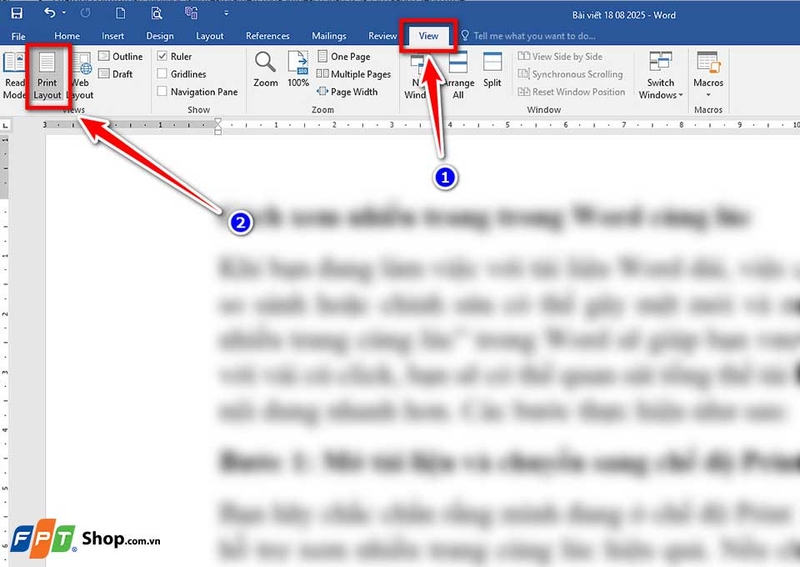Open Read Mode view
The width and height of the screenshot is (800, 567).
(15, 73)
